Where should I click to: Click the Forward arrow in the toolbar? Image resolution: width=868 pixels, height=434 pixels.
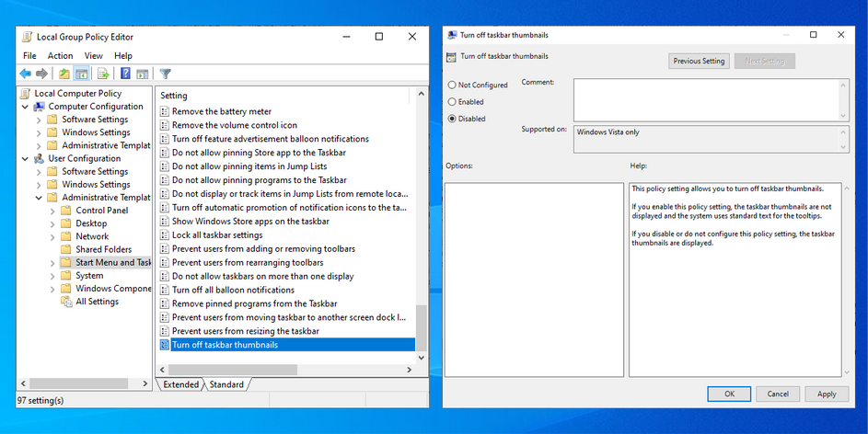click(41, 74)
